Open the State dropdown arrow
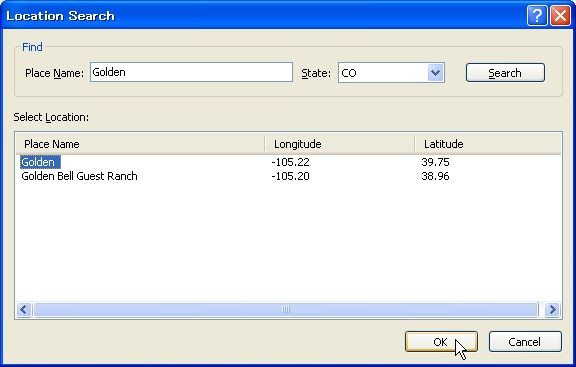The height and width of the screenshot is (367, 576). pyautogui.click(x=436, y=72)
